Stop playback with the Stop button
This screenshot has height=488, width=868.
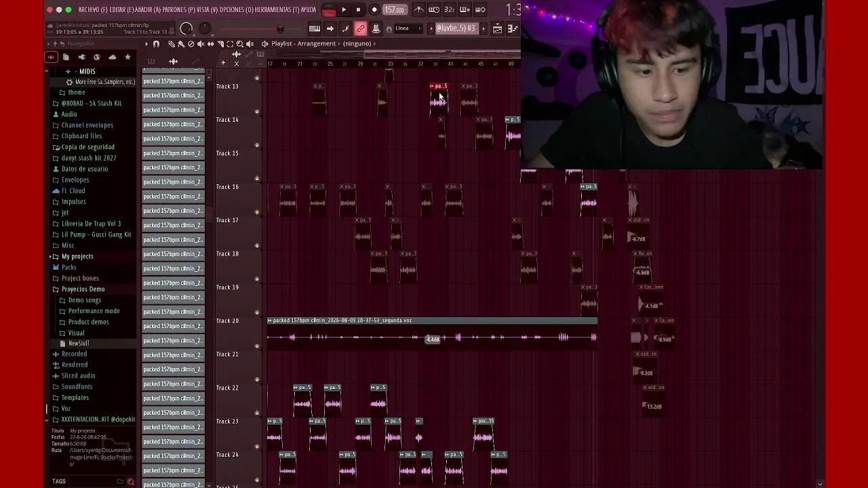tap(358, 9)
